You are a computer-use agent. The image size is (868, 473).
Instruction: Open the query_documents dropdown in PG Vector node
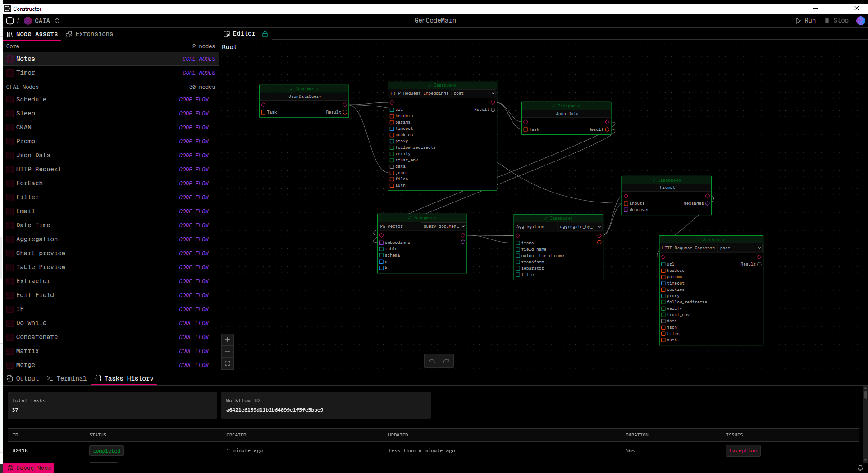[x=443, y=226]
